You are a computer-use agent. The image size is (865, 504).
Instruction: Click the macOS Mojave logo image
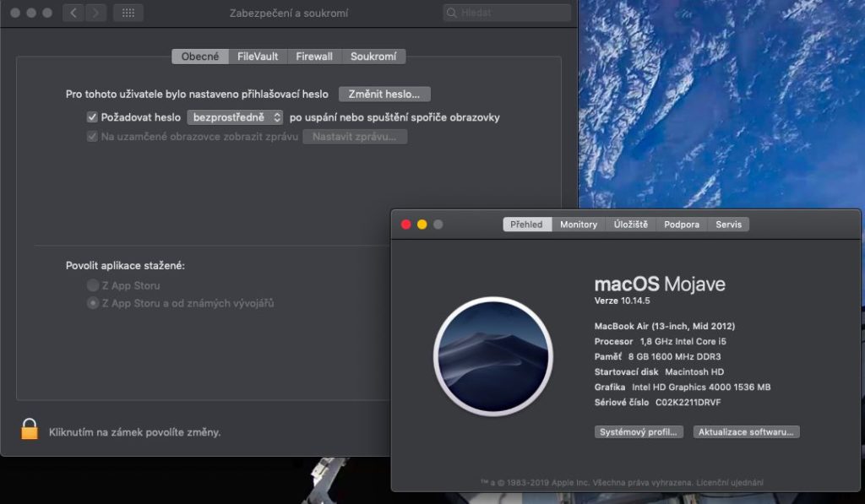(493, 356)
